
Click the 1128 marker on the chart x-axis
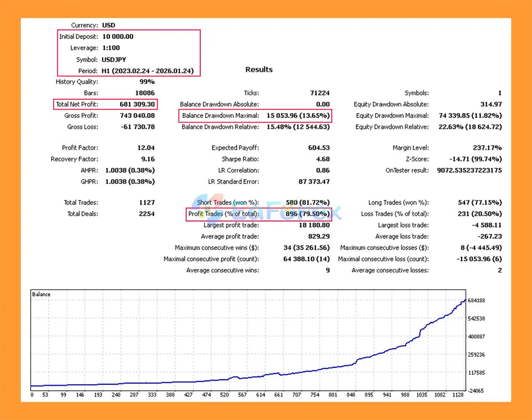458,395
